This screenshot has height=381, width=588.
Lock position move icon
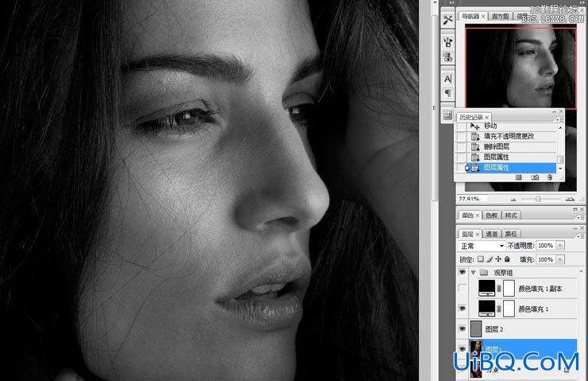click(x=498, y=259)
